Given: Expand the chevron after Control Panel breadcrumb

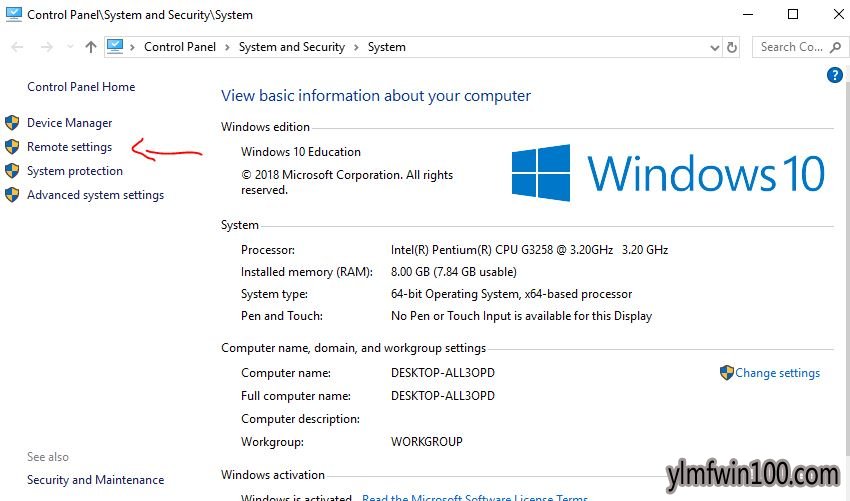Looking at the screenshot, I should [227, 47].
